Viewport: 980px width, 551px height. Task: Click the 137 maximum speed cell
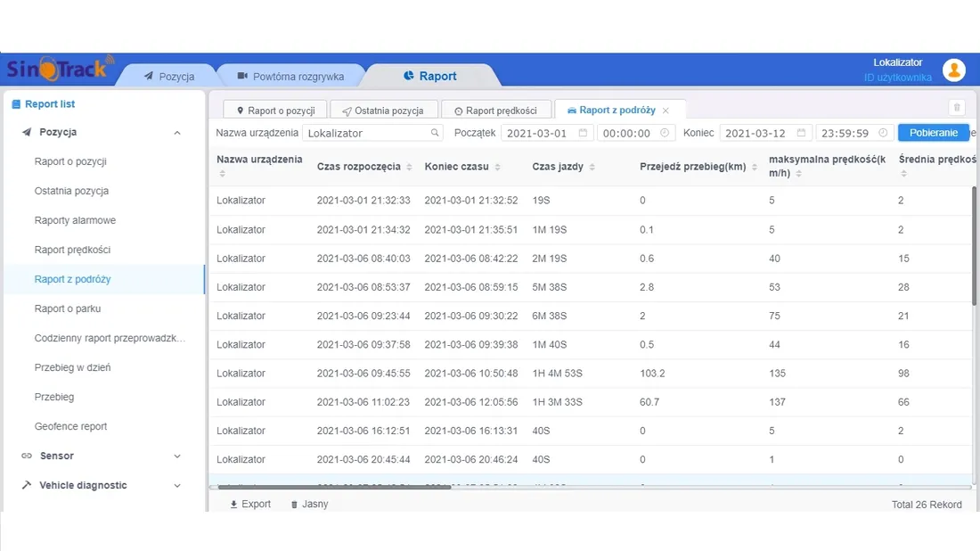(777, 402)
